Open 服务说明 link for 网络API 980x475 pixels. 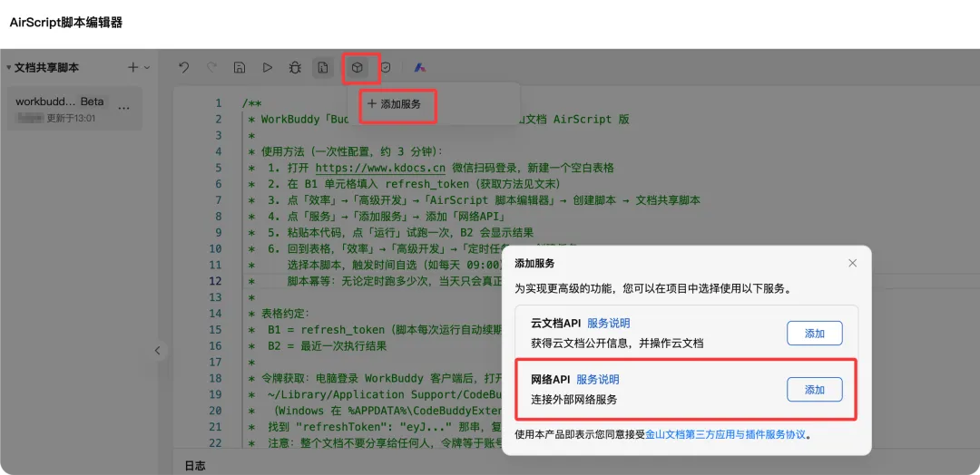(597, 379)
